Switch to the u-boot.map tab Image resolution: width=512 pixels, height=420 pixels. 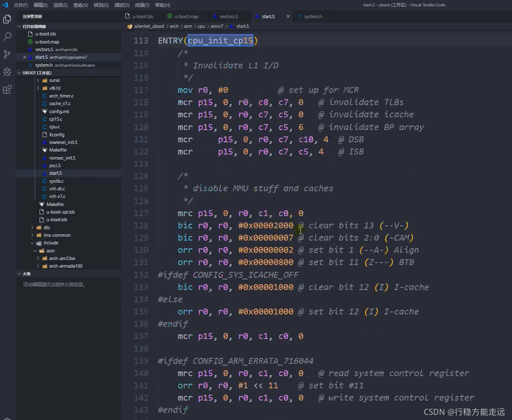(x=186, y=16)
